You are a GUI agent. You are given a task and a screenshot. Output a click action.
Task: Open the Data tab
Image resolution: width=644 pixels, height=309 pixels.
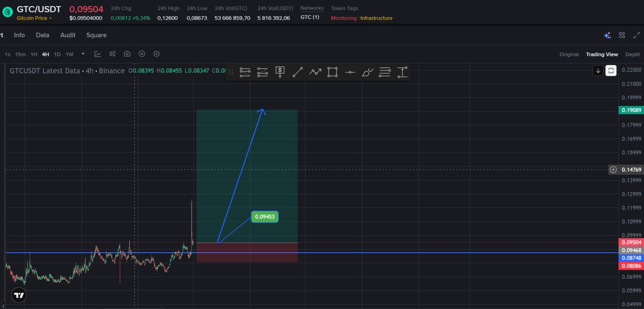pos(43,35)
